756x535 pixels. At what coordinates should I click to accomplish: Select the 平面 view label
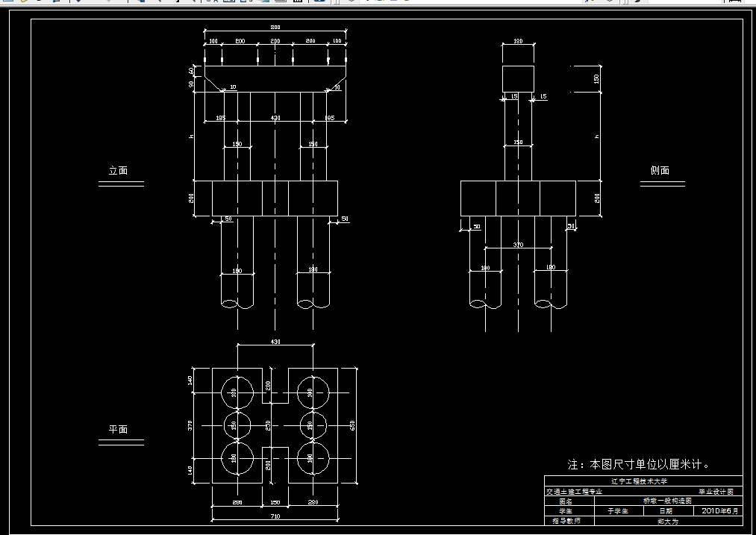pos(118,429)
